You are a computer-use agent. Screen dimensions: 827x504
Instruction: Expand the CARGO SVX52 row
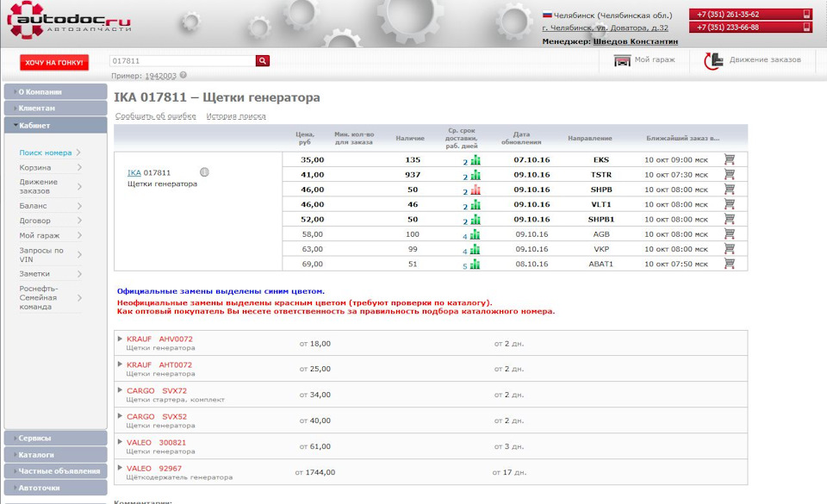click(x=121, y=416)
